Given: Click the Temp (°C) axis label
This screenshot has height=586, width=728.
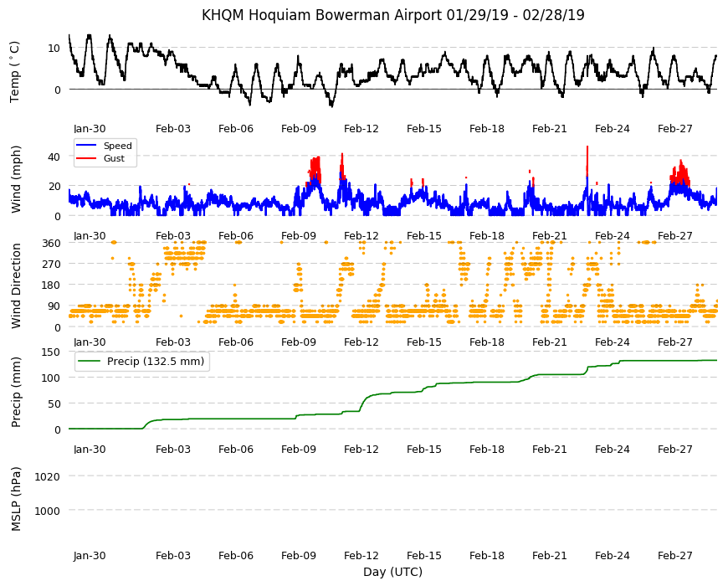Looking at the screenshot, I should pyautogui.click(x=15, y=72).
